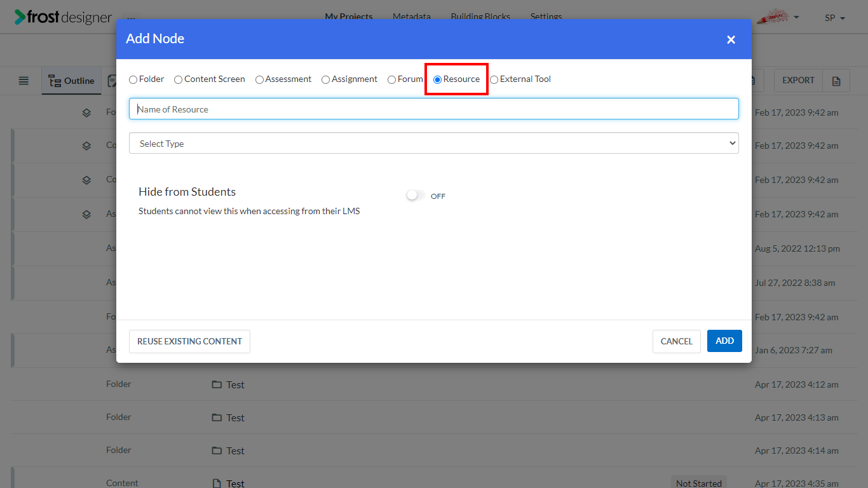Select Test folder dated Apr 17 4:13 am
The width and height of the screenshot is (868, 488).
click(235, 417)
